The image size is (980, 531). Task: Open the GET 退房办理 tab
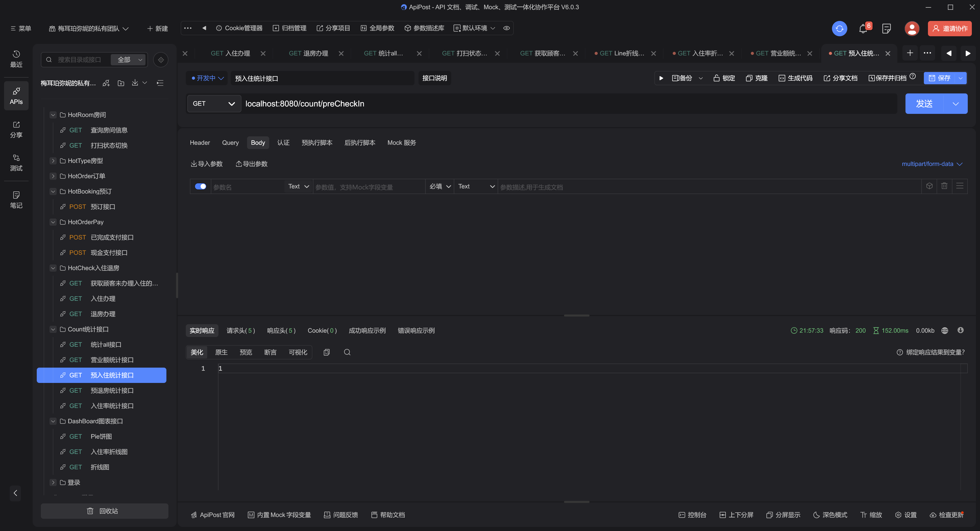[x=308, y=53]
